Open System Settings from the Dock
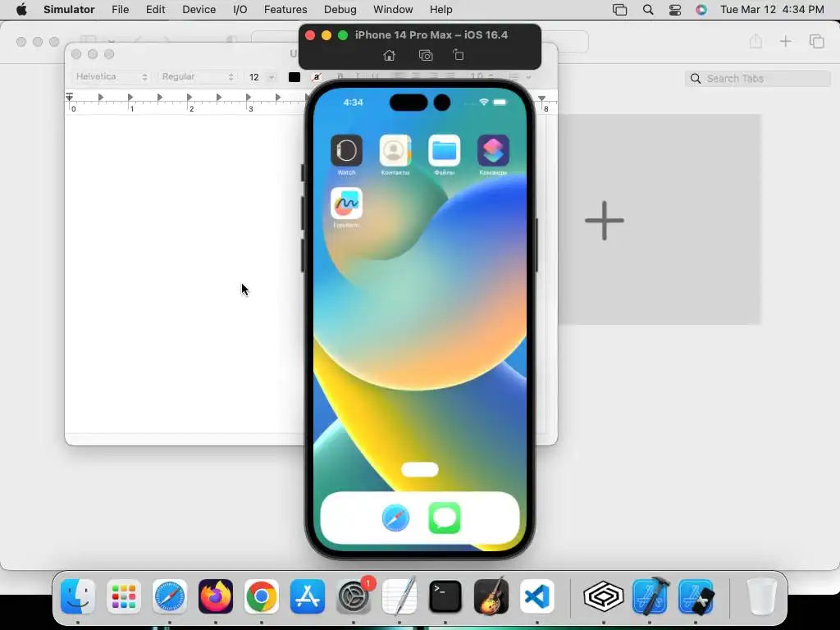This screenshot has width=840, height=630. 354,596
